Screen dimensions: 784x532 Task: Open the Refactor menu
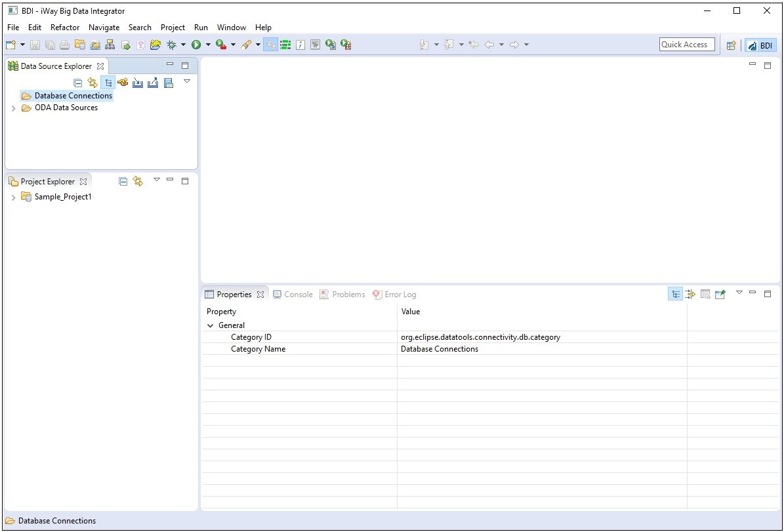pyautogui.click(x=65, y=28)
